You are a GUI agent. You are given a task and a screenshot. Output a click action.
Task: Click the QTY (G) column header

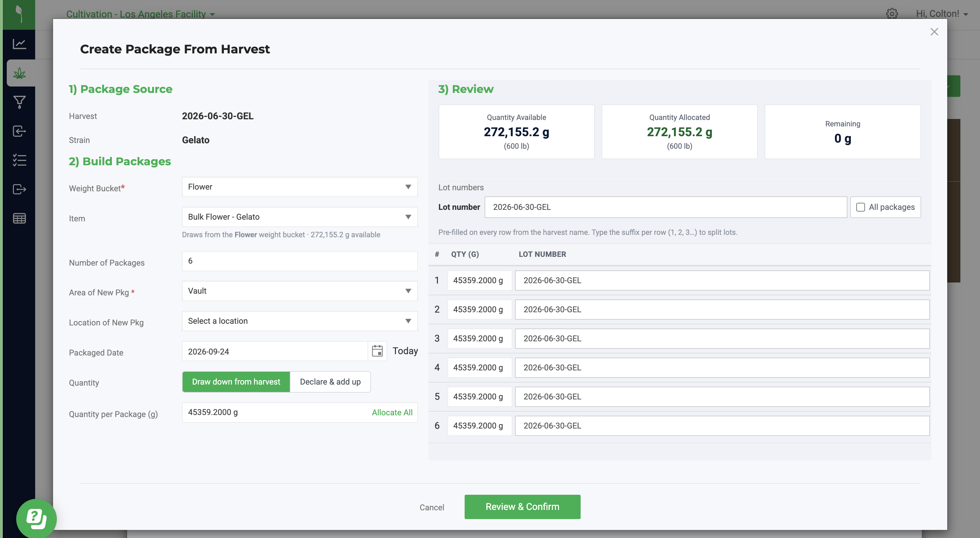(465, 254)
